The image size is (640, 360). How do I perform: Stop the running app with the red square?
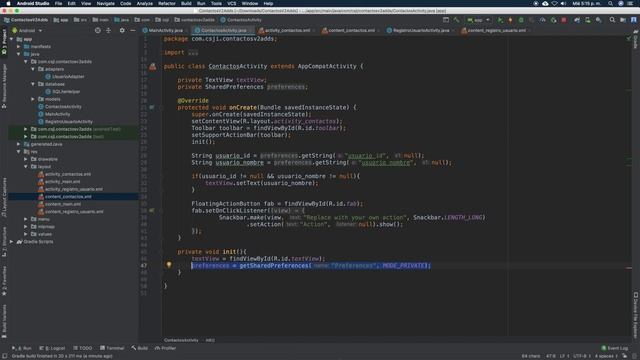pos(564,20)
